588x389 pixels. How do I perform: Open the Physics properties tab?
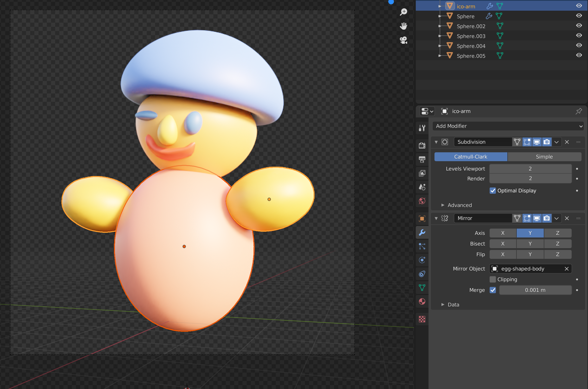(x=422, y=260)
